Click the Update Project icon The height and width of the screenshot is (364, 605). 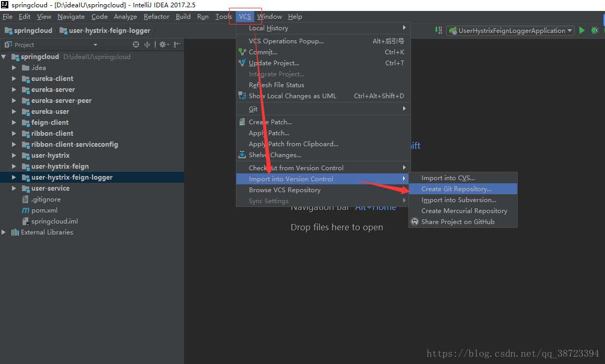[242, 63]
